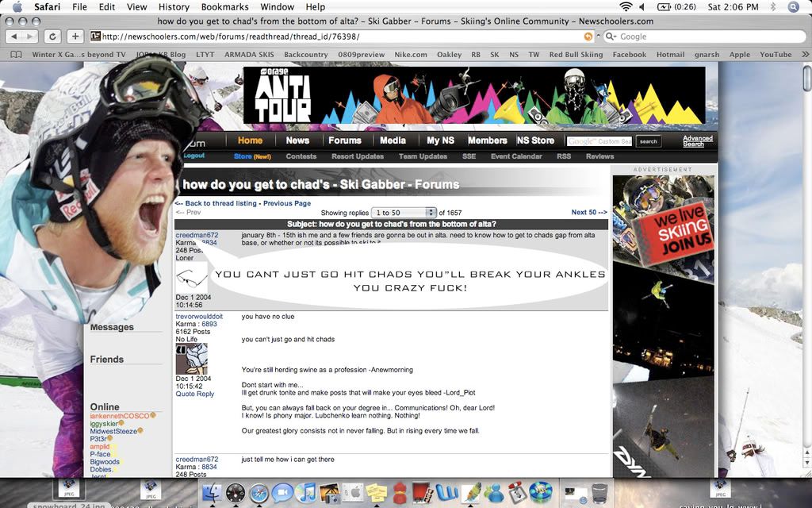
Task: Open the Bookmarks menu in menu bar
Action: 224,7
